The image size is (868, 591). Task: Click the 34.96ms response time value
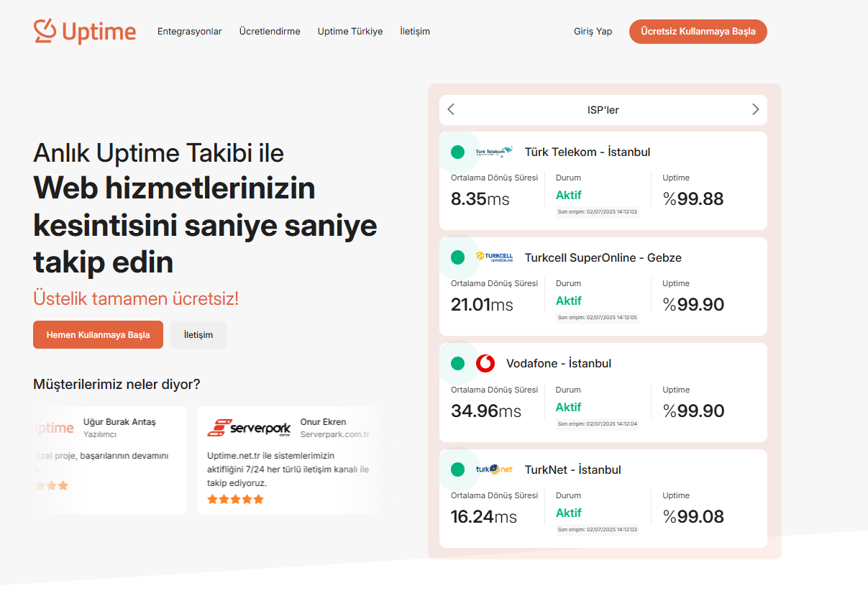tap(486, 411)
